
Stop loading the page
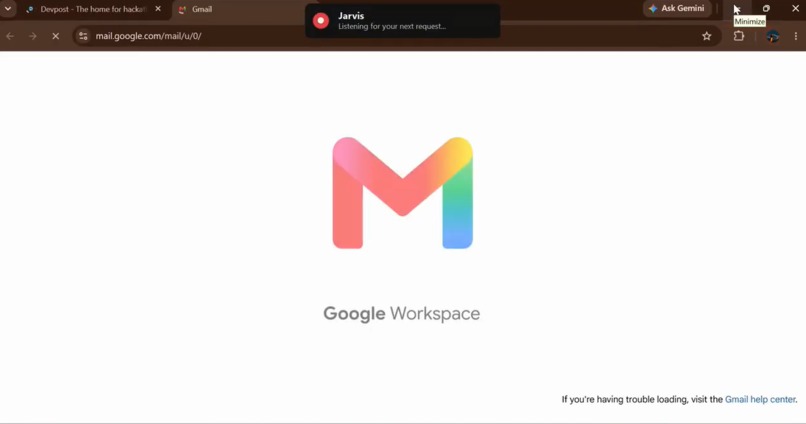coord(56,36)
